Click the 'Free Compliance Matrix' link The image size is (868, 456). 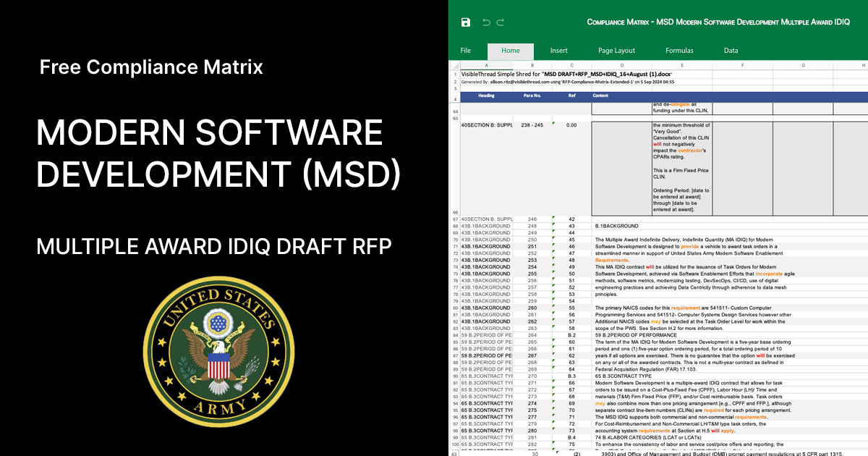152,67
